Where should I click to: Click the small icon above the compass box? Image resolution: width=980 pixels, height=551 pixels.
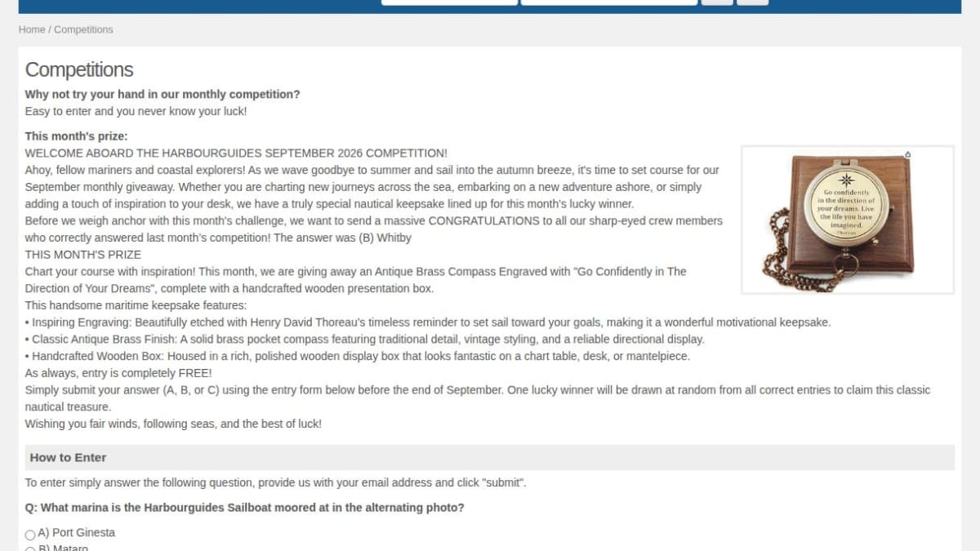tap(908, 154)
